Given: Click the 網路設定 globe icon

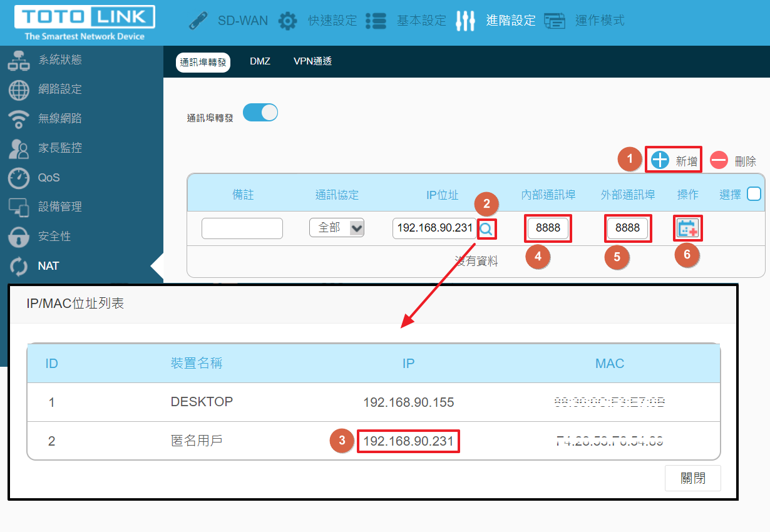Looking at the screenshot, I should point(18,90).
